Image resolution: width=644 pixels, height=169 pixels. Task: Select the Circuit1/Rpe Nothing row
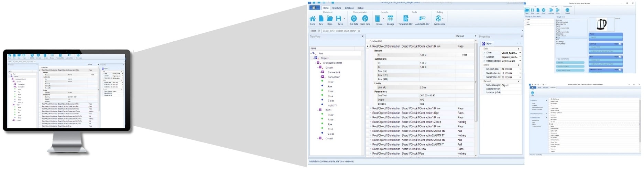pyautogui.click(x=421, y=154)
